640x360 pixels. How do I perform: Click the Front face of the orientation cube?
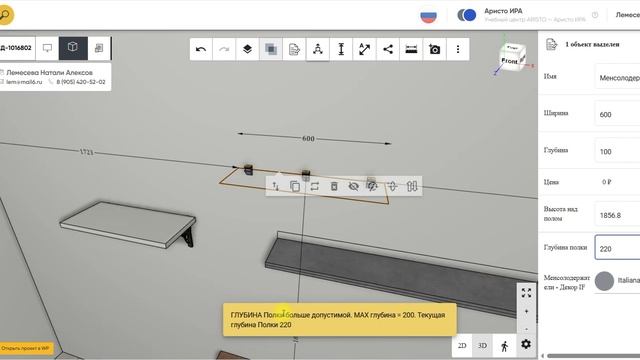[509, 61]
